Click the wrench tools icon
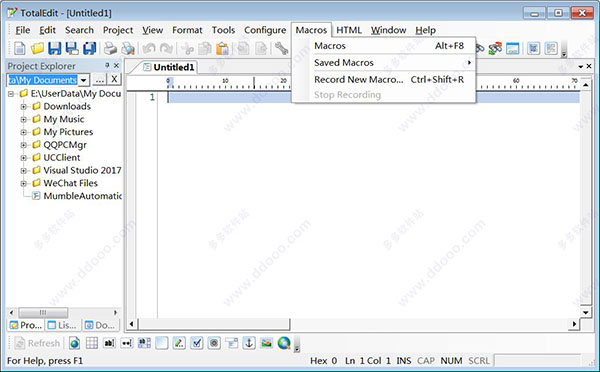The height and width of the screenshot is (372, 600). 281,49
